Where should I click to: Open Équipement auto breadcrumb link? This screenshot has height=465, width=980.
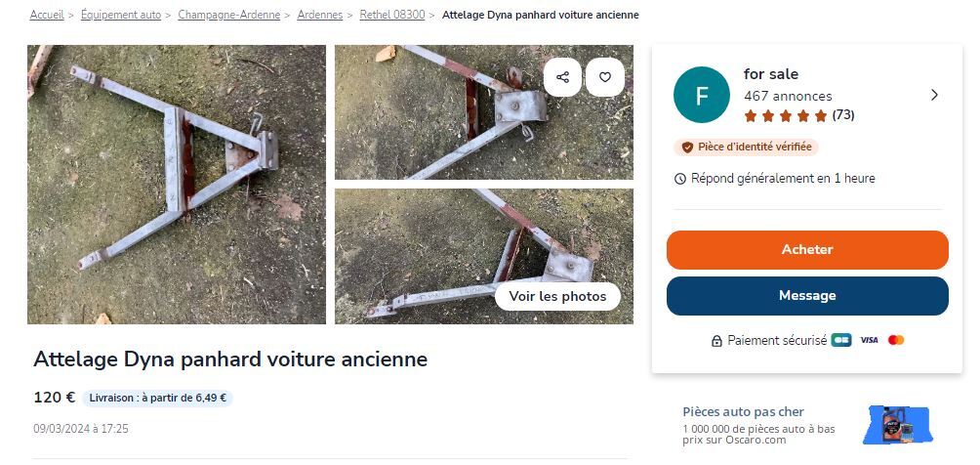click(121, 16)
